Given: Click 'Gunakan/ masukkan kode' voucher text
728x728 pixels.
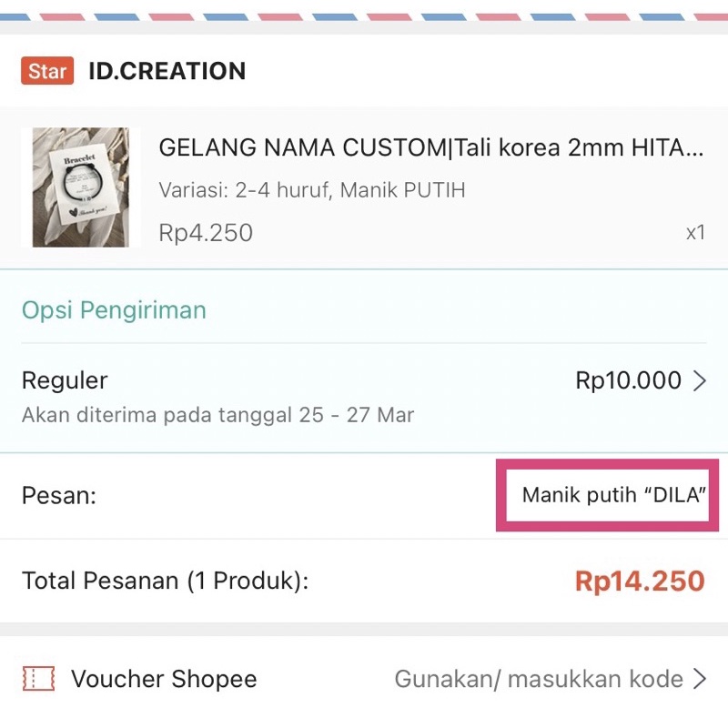Looking at the screenshot, I should pos(538,679).
